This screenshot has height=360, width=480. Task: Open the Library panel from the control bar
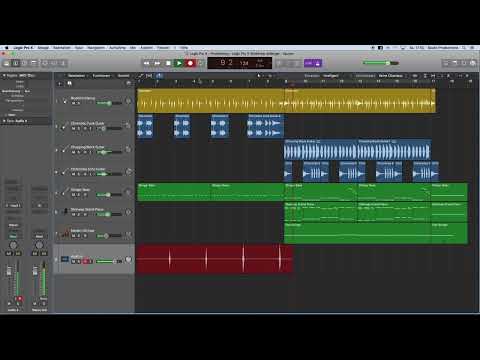(6, 63)
